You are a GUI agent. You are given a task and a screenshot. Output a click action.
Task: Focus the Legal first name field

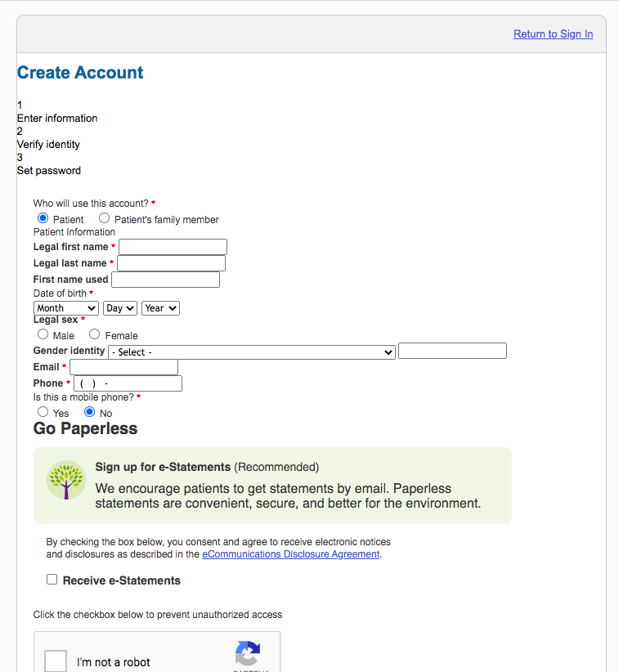pyautogui.click(x=173, y=247)
